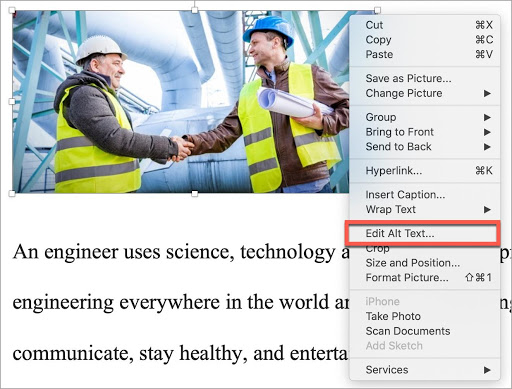This screenshot has width=512, height=389.
Task: Click the picture's bottom-middle resize handle
Action: (x=195, y=193)
